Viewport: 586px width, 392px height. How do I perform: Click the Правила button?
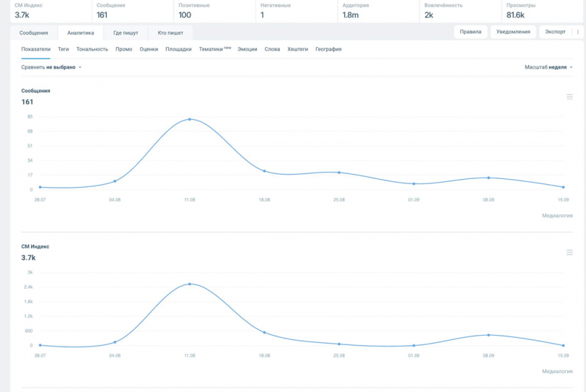click(470, 32)
